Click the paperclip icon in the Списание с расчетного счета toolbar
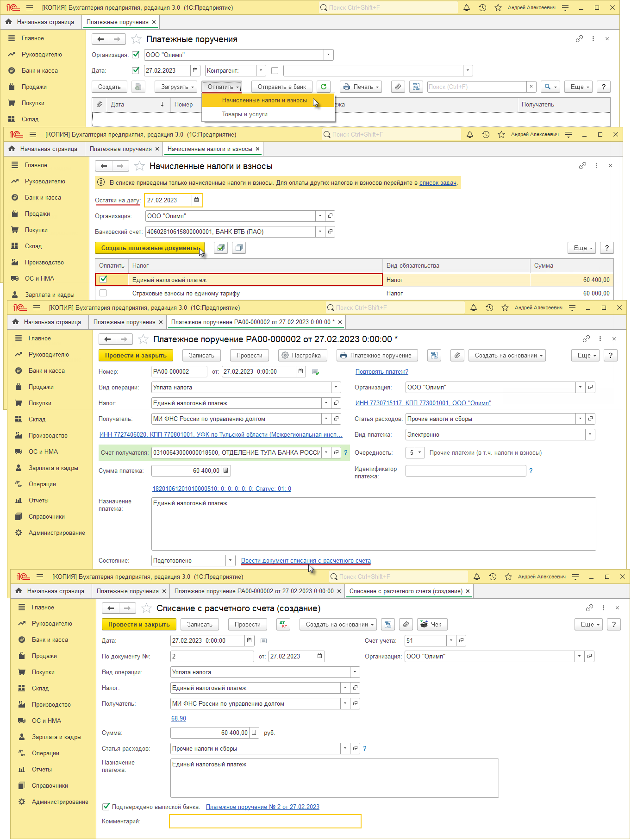 pos(406,624)
